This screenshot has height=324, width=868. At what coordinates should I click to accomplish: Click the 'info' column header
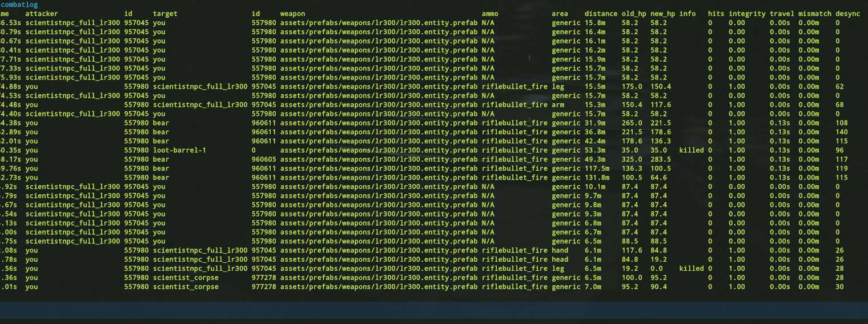[x=688, y=13]
